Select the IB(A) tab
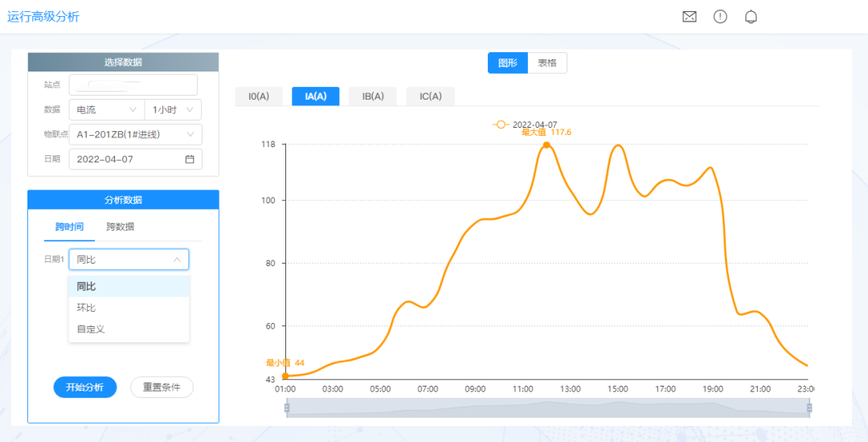Viewport: 868px width, 442px height. (x=373, y=96)
